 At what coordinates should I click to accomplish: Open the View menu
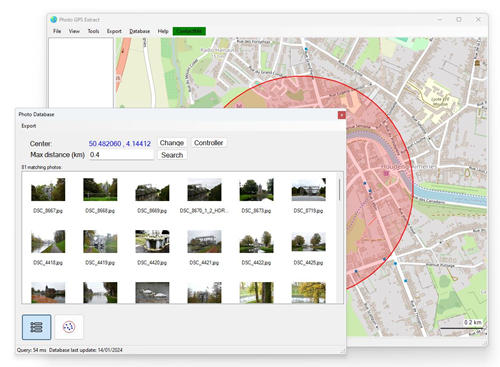click(74, 31)
